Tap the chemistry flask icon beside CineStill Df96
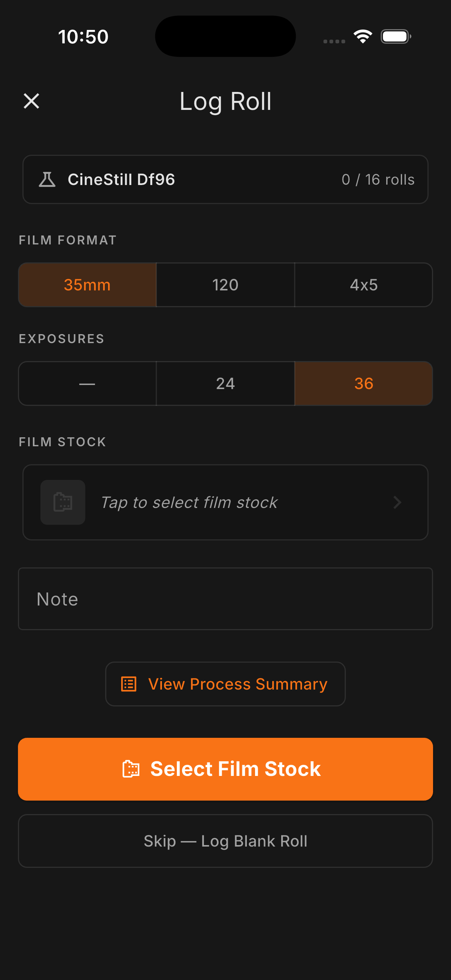This screenshot has height=980, width=451. 47,179
